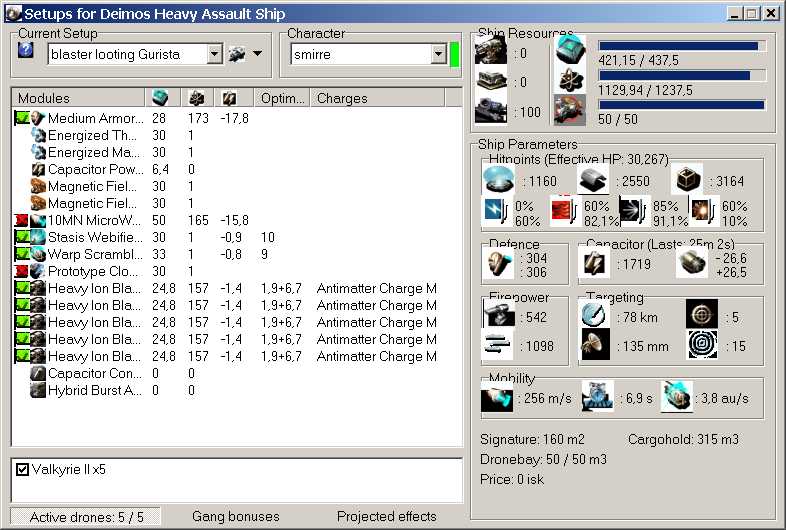Select the first Magnetic Fiel... module row
The width and height of the screenshot is (786, 530).
(237, 187)
